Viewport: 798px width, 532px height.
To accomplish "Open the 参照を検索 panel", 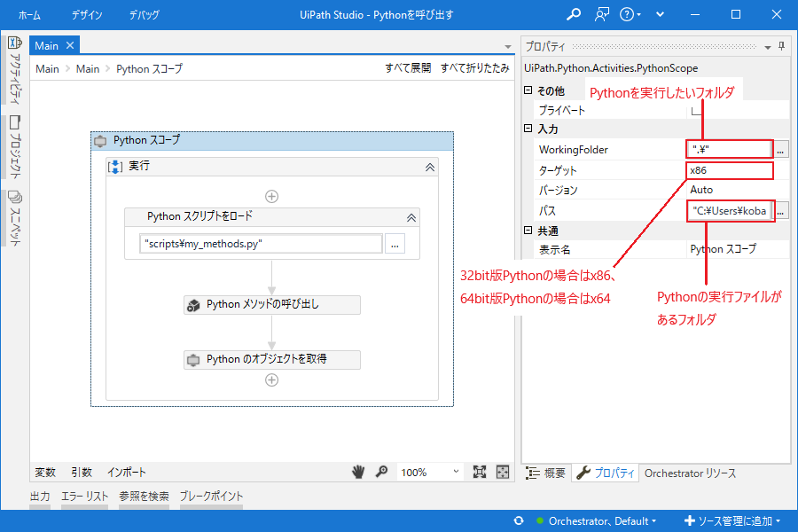I will coord(144,496).
